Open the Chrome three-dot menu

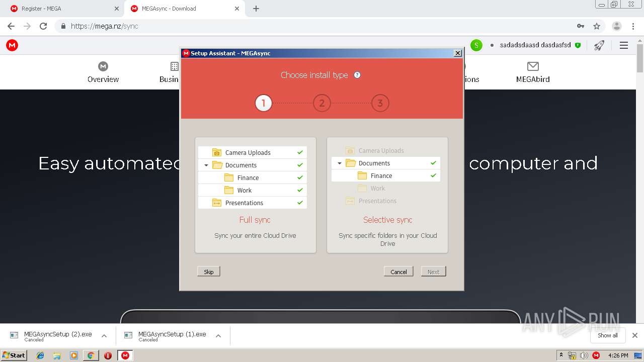point(632,26)
